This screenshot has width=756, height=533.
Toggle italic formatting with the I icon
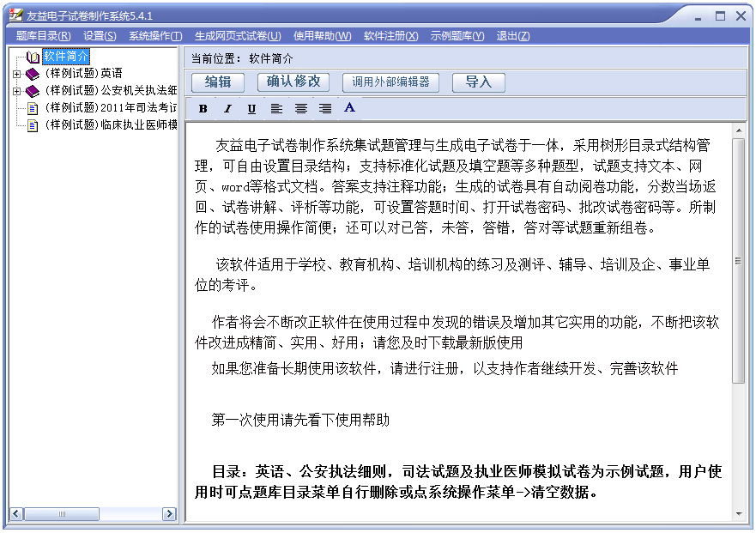pyautogui.click(x=227, y=108)
